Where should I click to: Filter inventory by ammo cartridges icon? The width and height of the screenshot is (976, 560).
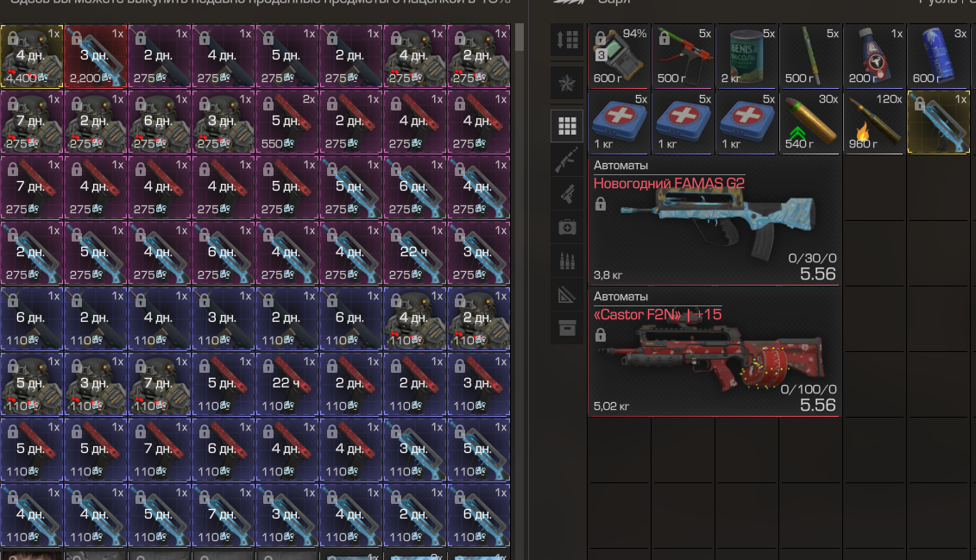pyautogui.click(x=567, y=261)
